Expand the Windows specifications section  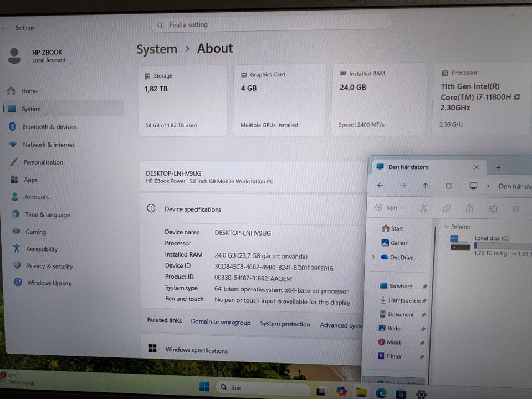point(251,350)
